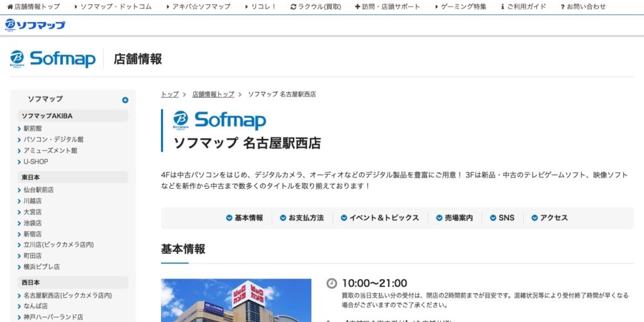Expand the ソフマップ sidebar plus icon
This screenshot has width=644, height=322.
tap(125, 100)
